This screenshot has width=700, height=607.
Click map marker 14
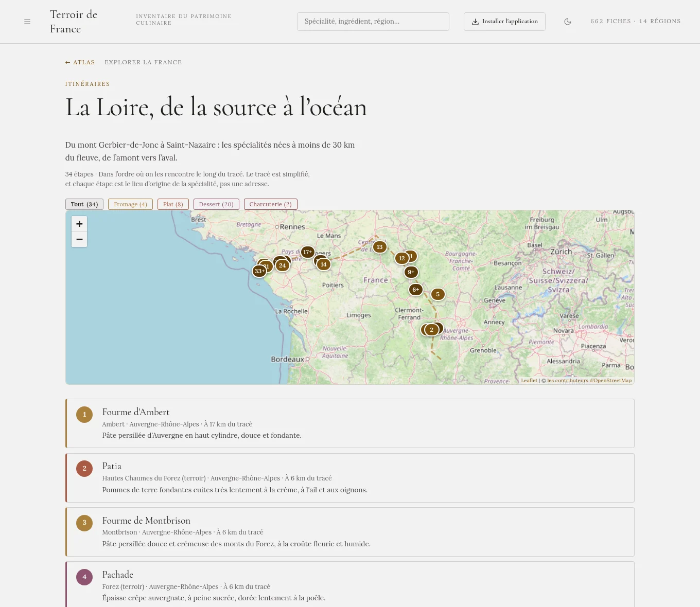(x=323, y=264)
